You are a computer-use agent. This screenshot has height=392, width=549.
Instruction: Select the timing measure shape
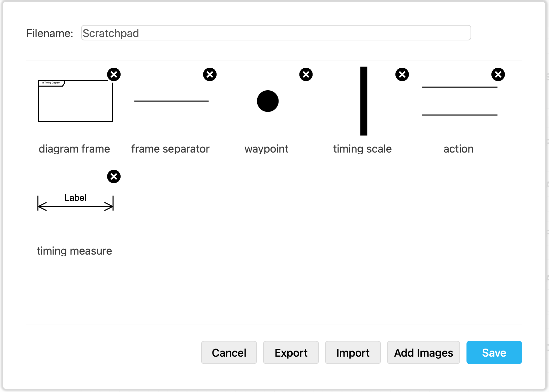[x=75, y=203]
